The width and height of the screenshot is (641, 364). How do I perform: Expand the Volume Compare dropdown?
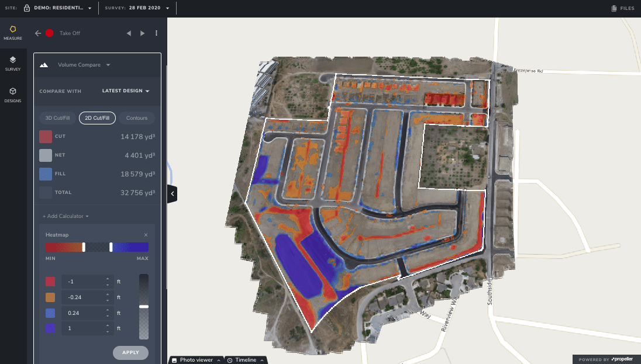[x=84, y=65]
